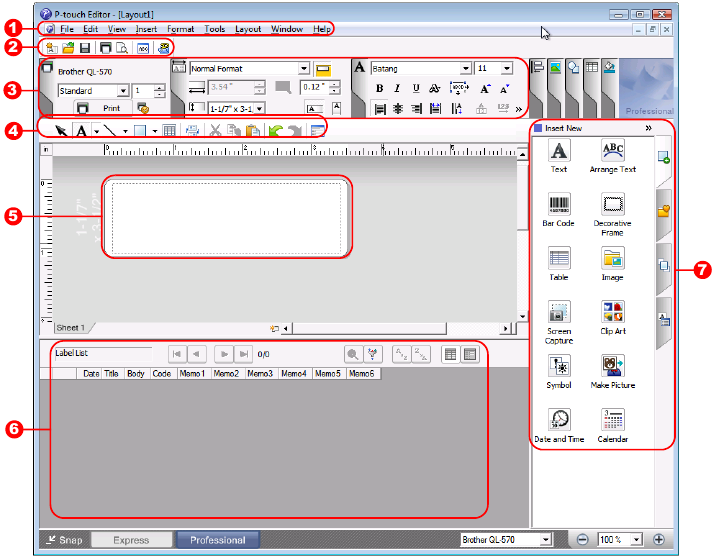This screenshot has width=714, height=557.
Task: Align text left
Action: [x=380, y=109]
